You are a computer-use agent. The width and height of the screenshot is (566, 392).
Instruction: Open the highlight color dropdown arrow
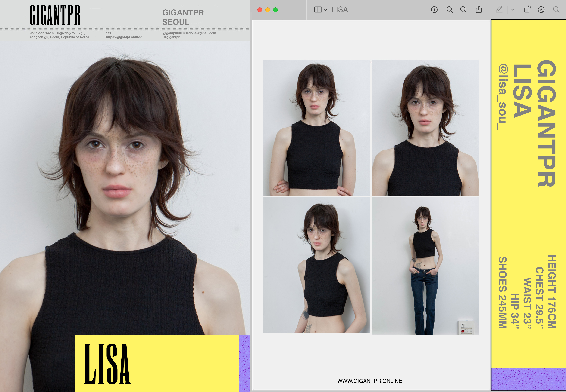pos(513,10)
